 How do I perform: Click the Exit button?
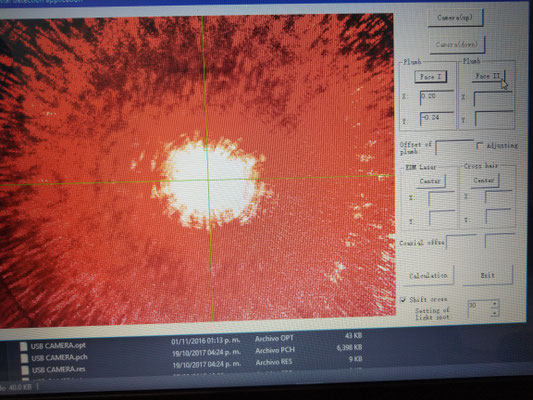coord(487,275)
